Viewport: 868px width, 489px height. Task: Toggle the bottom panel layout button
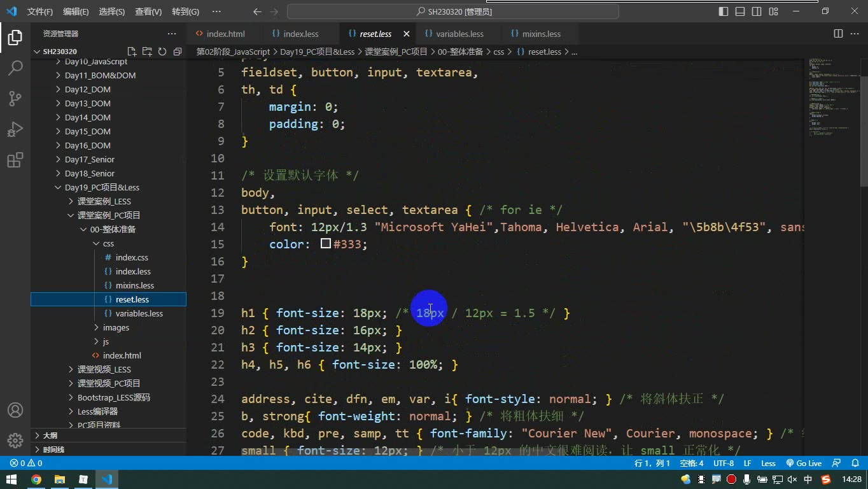click(740, 11)
